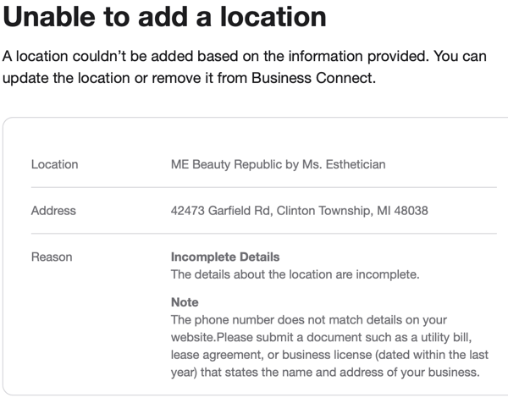Click 'Business Connect' in the description
The image size is (508, 420).
(313, 78)
